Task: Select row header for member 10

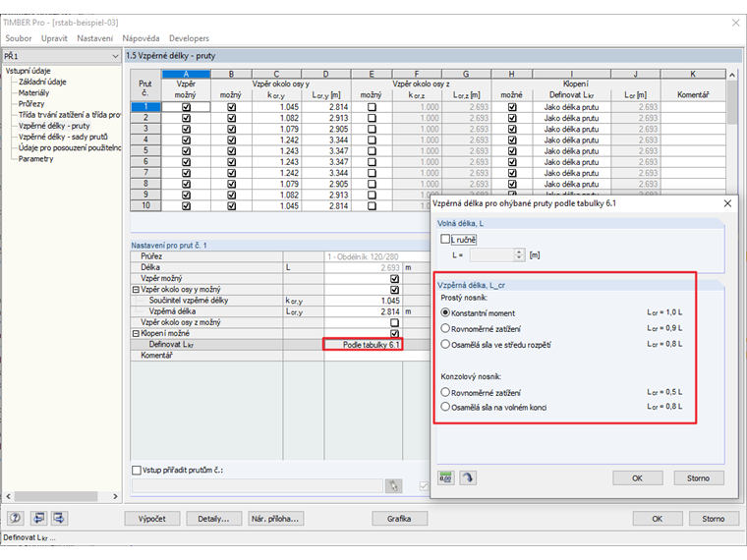Action: click(x=145, y=205)
